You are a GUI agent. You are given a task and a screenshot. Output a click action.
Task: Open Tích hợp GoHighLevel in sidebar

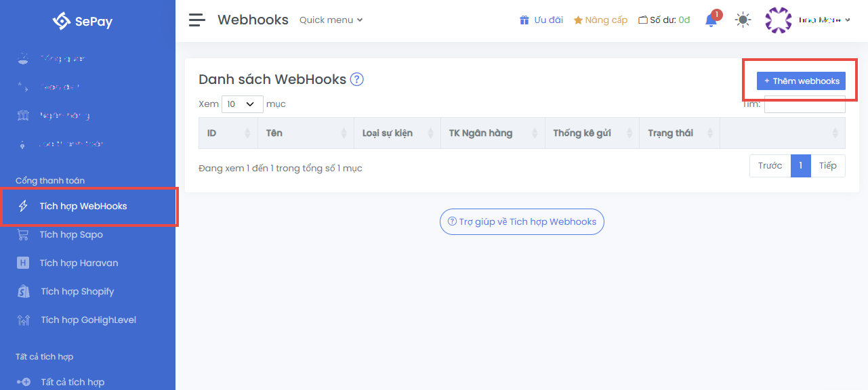pyautogui.click(x=88, y=320)
